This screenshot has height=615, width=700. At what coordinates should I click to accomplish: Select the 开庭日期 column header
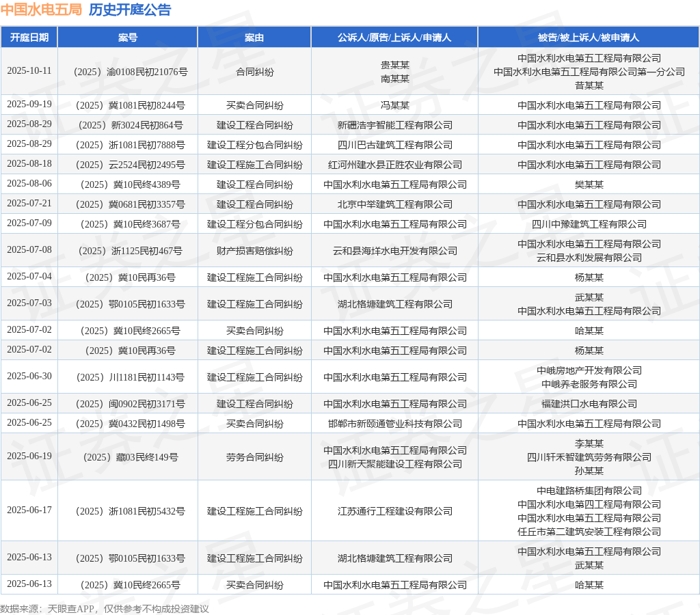point(29,38)
